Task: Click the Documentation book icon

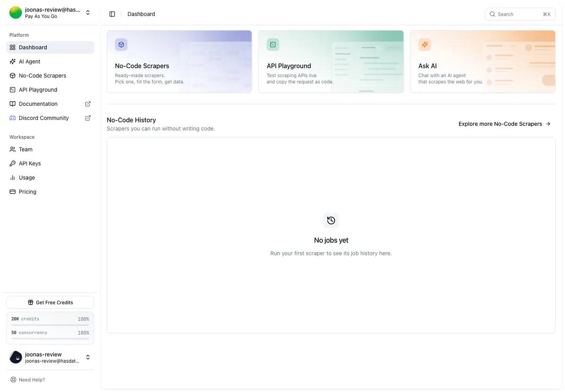Action: (x=13, y=104)
